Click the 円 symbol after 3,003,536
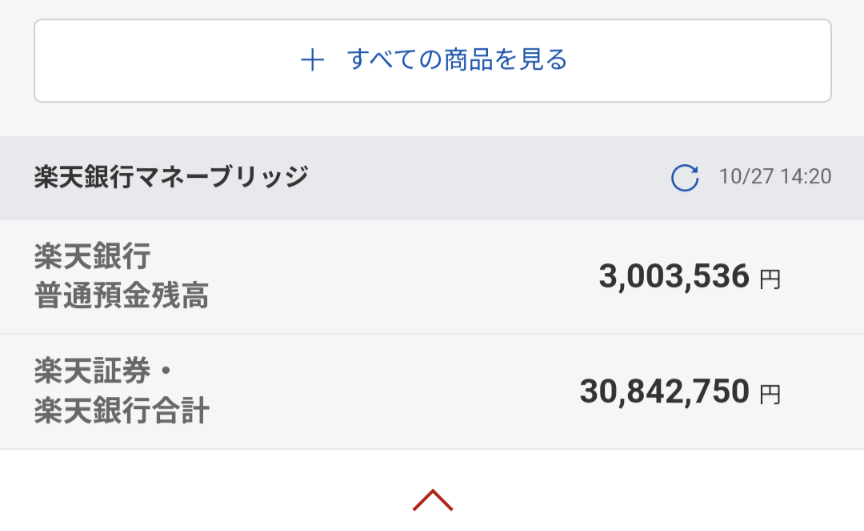864x531 pixels. click(x=770, y=279)
